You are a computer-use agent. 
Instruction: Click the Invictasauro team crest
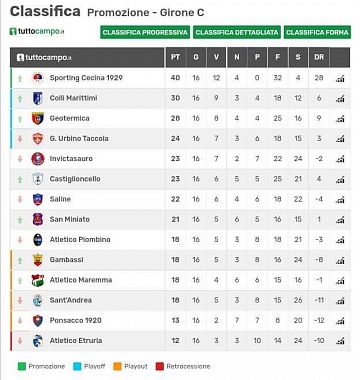click(38, 159)
